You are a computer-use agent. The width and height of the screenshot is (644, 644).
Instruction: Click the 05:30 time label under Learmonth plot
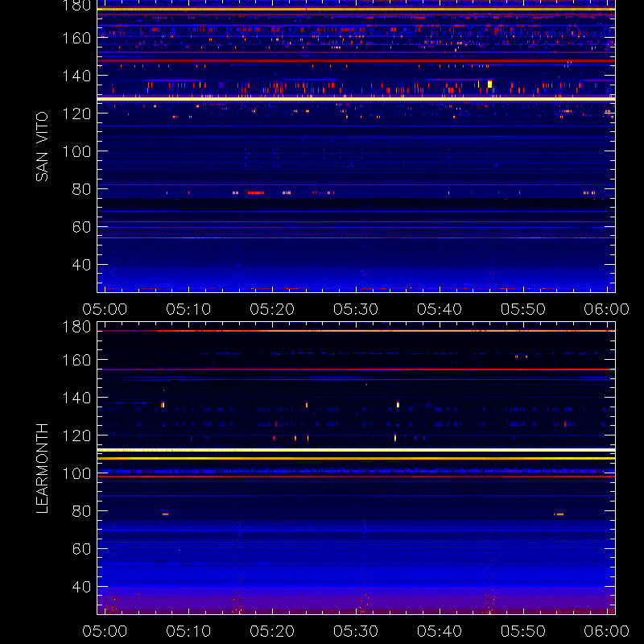point(356,631)
